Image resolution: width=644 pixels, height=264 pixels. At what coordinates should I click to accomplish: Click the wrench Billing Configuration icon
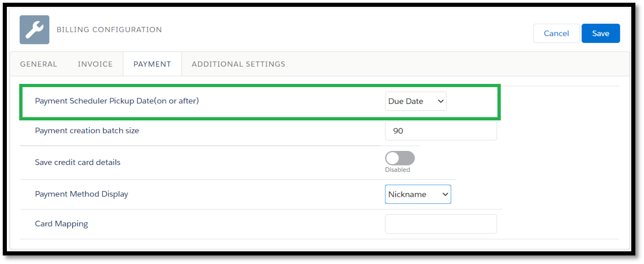pyautogui.click(x=34, y=30)
